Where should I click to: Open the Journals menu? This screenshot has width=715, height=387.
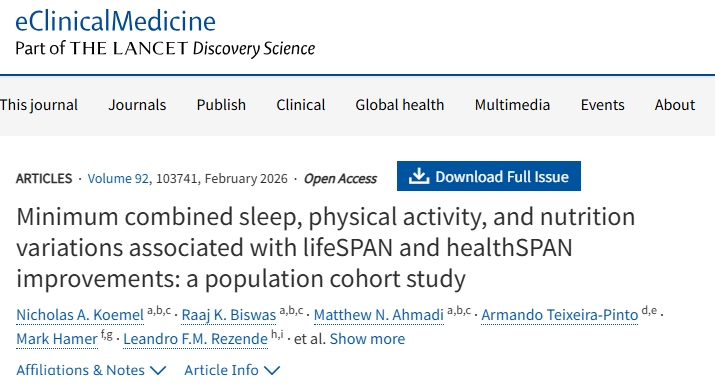(137, 105)
